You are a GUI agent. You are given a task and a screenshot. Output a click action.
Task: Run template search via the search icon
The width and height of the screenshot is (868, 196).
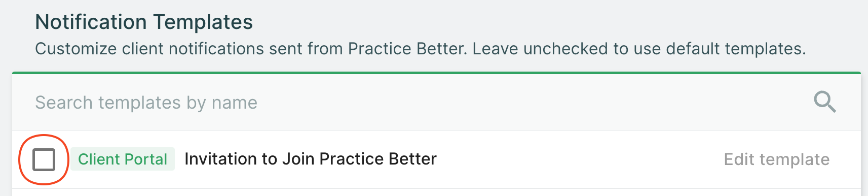coord(824,102)
